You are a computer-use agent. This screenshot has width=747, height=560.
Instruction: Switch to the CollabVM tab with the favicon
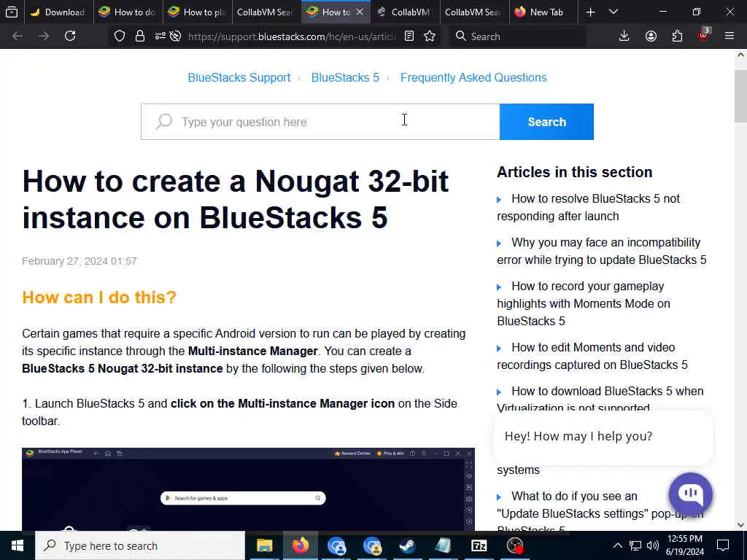pyautogui.click(x=404, y=12)
